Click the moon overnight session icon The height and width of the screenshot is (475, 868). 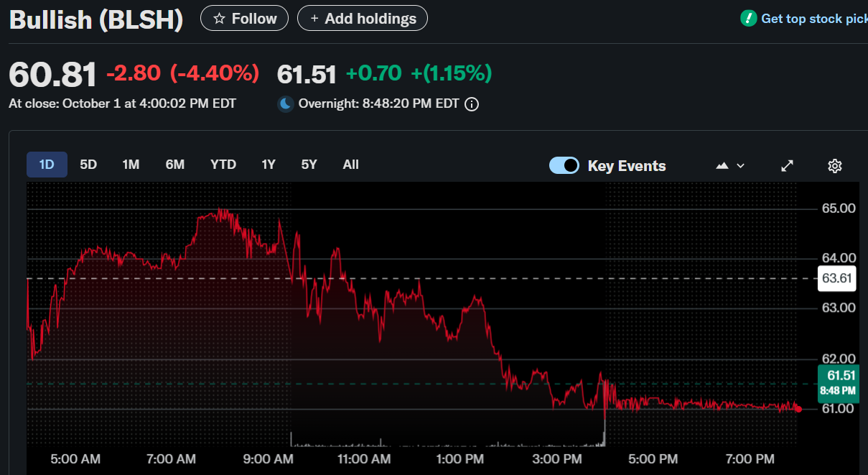(286, 104)
